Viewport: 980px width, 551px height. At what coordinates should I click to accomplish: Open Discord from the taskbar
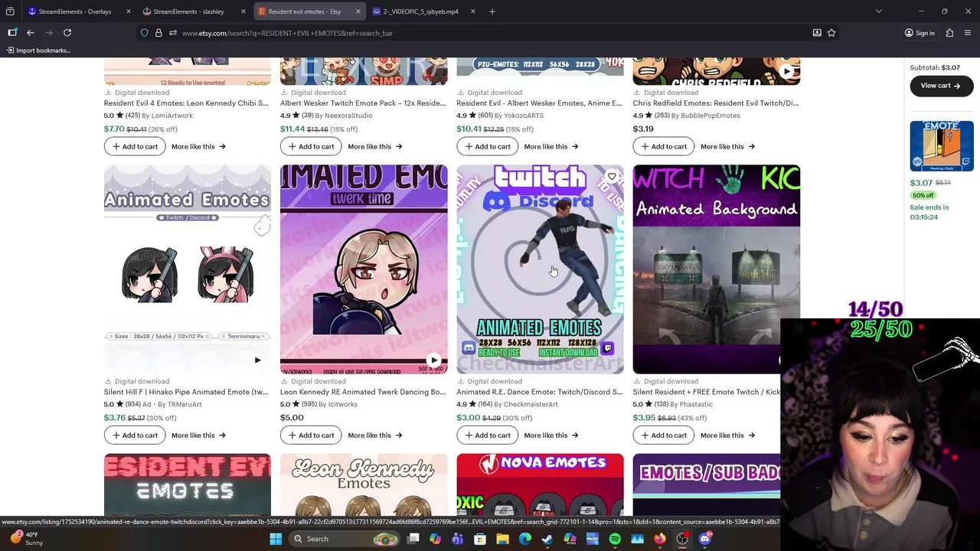tap(705, 539)
